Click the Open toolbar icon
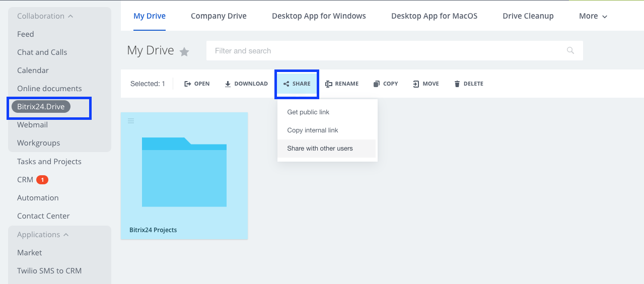The width and height of the screenshot is (644, 284). click(187, 84)
